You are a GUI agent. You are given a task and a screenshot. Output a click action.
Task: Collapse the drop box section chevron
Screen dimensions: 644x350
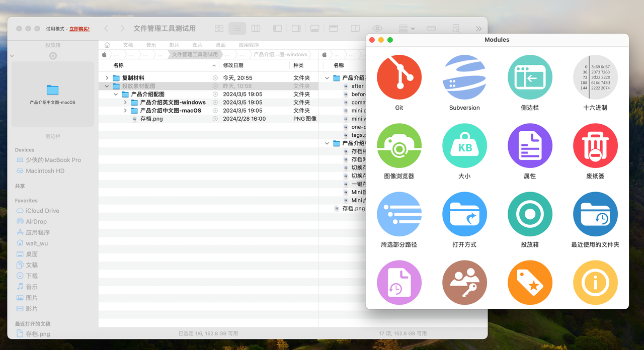[12, 56]
